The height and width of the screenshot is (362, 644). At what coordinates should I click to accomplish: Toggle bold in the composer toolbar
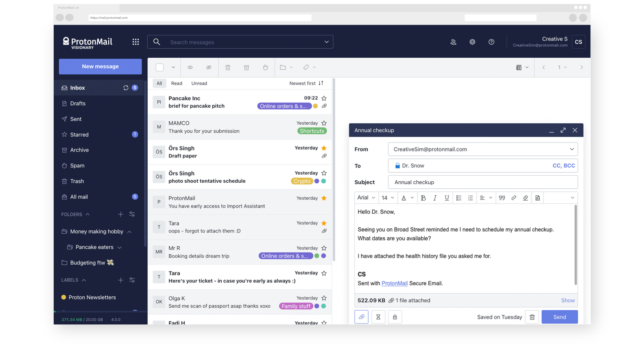423,198
